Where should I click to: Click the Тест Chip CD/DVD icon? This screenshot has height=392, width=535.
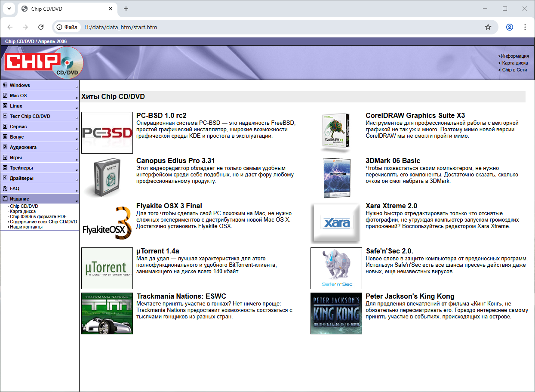(x=6, y=116)
